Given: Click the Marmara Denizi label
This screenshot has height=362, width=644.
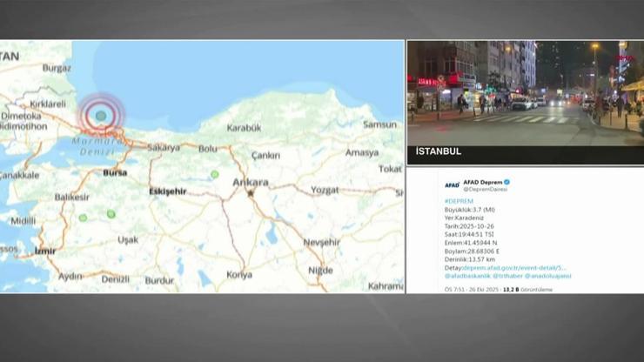Looking at the screenshot, I should [97, 147].
